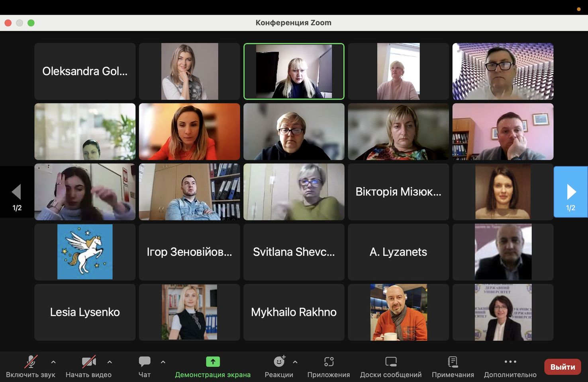Select Lesia Lysenko participant tile
The height and width of the screenshot is (382, 588).
tap(85, 312)
